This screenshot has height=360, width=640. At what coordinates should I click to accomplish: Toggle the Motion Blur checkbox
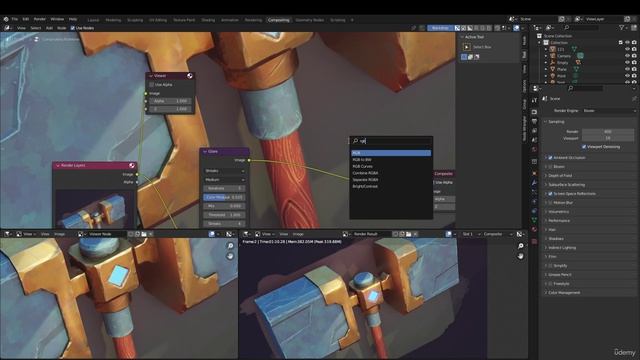pos(550,202)
